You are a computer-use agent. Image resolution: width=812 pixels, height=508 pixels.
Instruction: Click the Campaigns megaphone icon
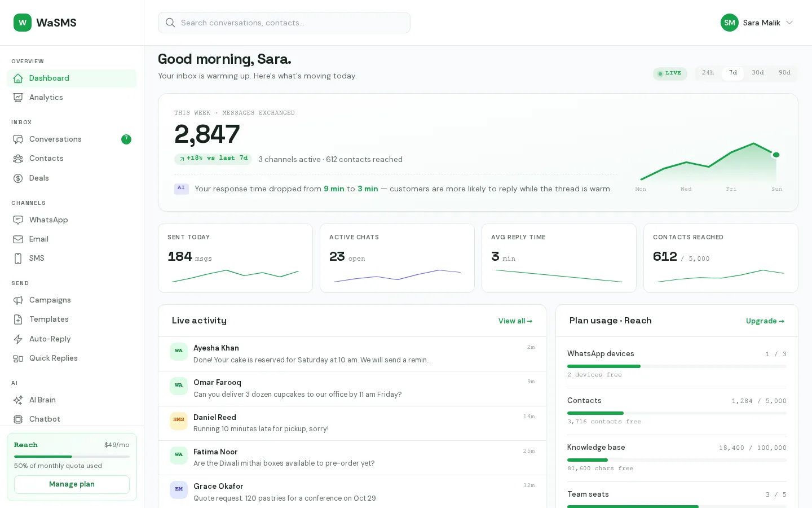click(x=18, y=300)
